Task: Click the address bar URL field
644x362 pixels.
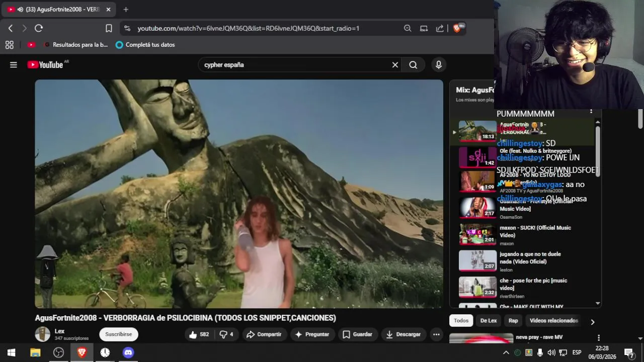Action: pos(248,29)
